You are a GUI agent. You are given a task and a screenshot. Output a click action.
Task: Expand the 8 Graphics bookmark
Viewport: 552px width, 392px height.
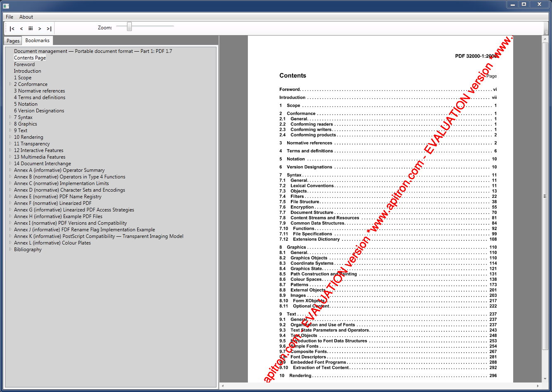10,124
